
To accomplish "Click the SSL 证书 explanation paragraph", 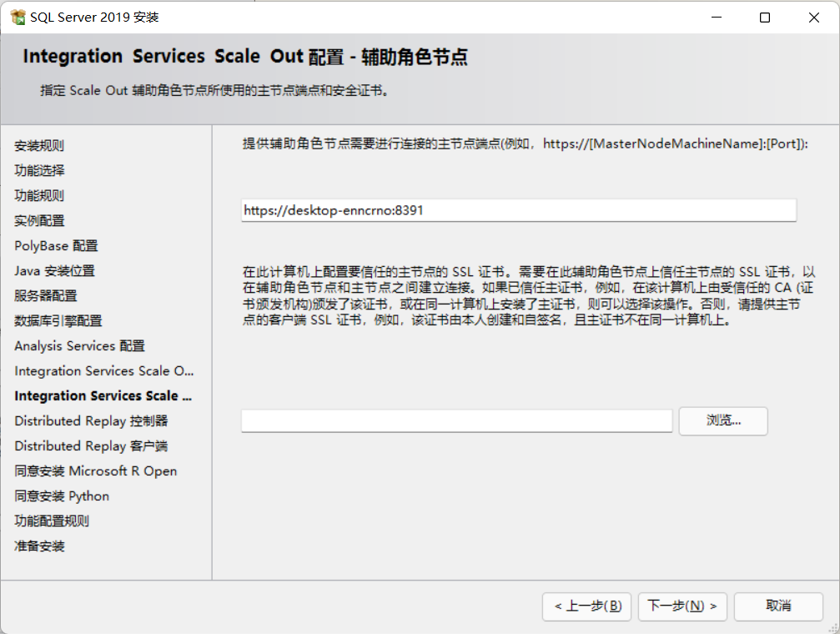I will pos(528,296).
